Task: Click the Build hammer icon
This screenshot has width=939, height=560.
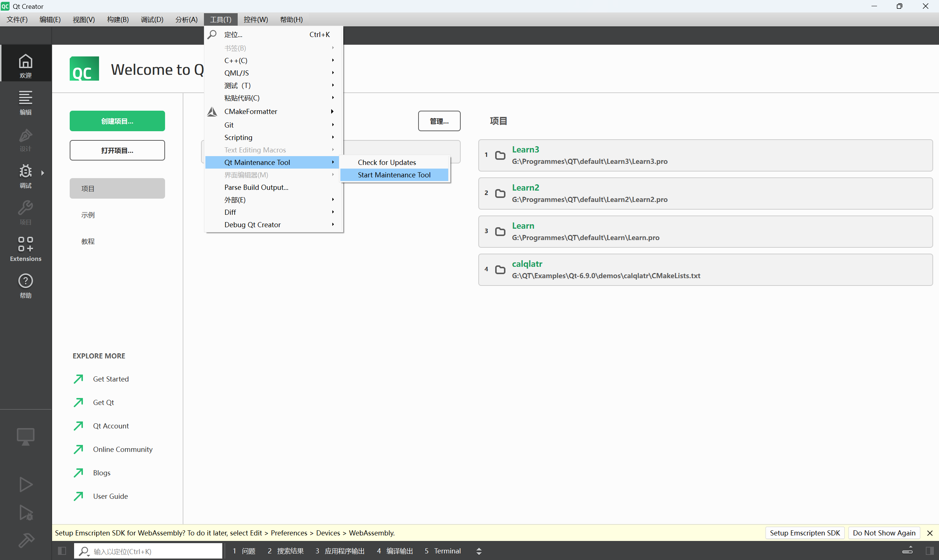Action: click(x=26, y=540)
